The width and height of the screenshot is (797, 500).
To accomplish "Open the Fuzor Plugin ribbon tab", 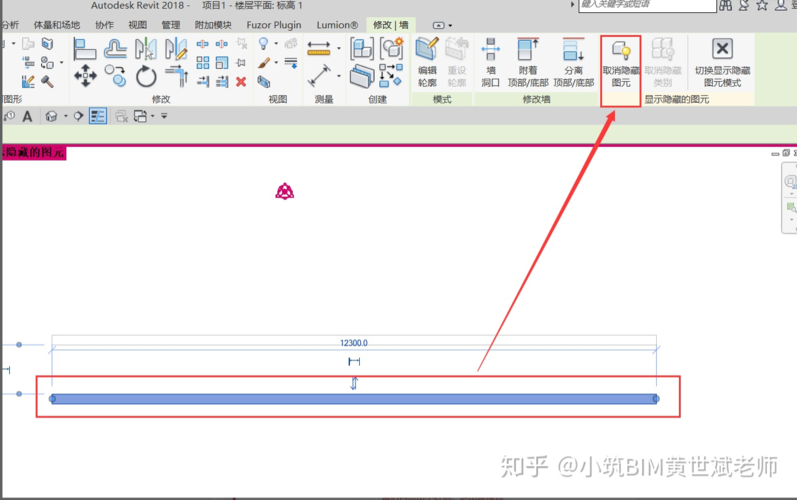I will (273, 25).
